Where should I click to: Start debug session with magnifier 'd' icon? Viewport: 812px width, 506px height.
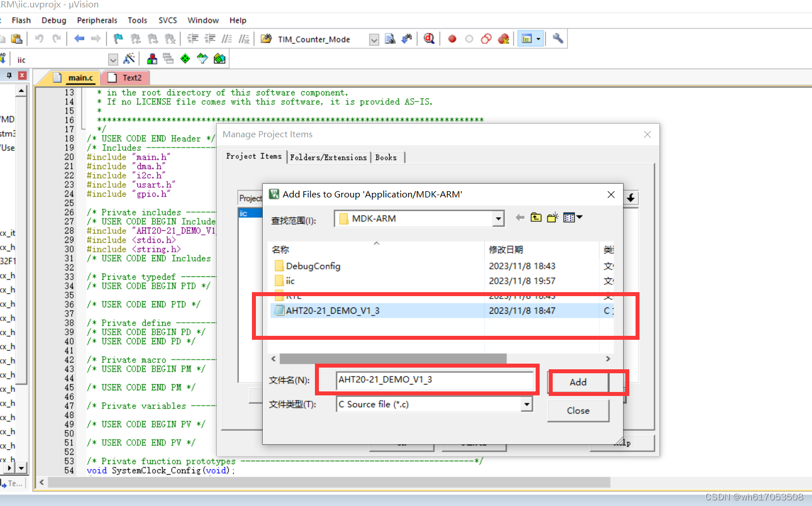click(429, 39)
